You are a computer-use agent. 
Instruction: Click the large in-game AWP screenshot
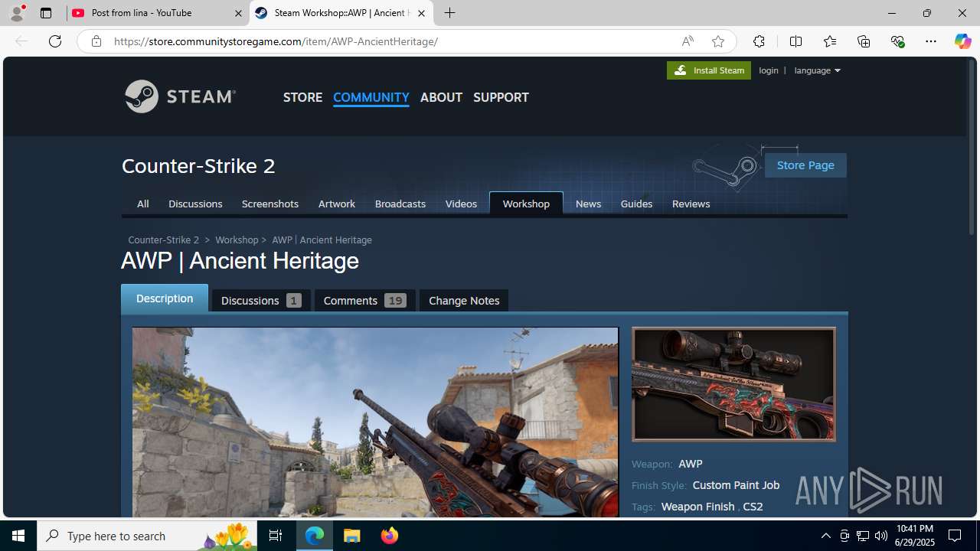pos(375,422)
